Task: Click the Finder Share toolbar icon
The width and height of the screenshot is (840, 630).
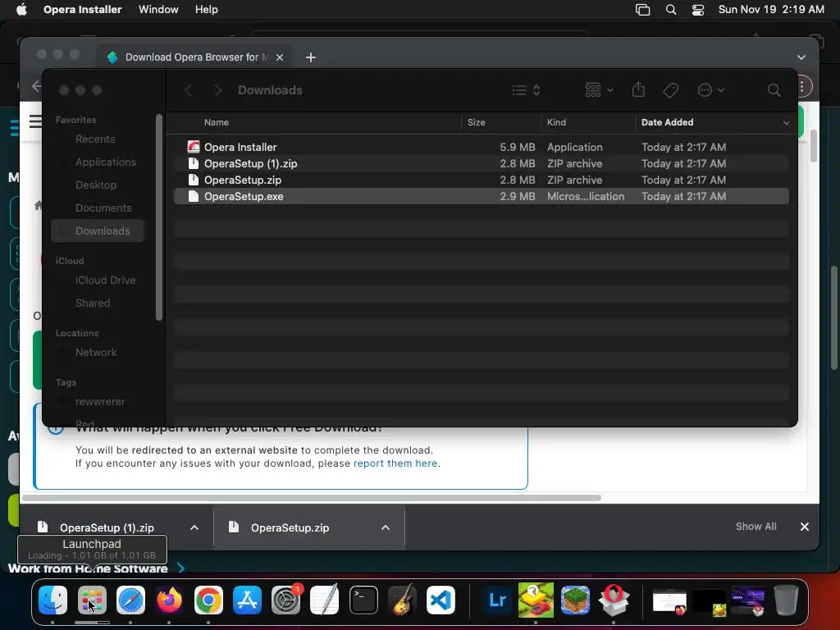Action: click(x=638, y=89)
